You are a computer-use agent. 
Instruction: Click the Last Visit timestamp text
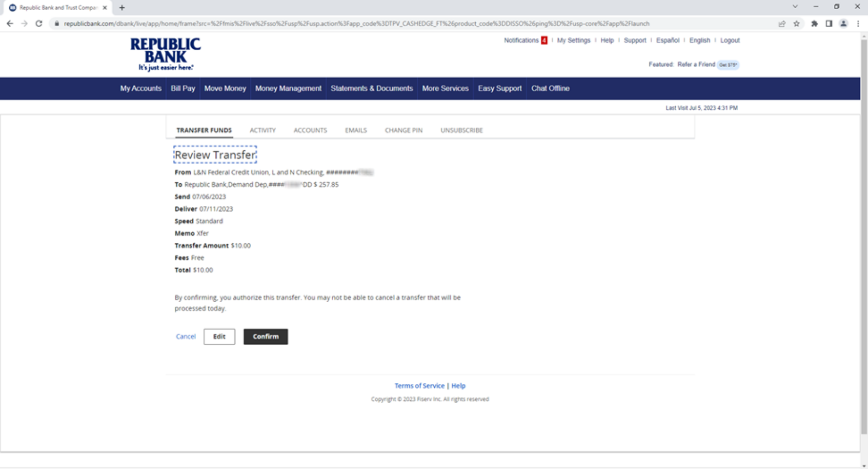[701, 108]
